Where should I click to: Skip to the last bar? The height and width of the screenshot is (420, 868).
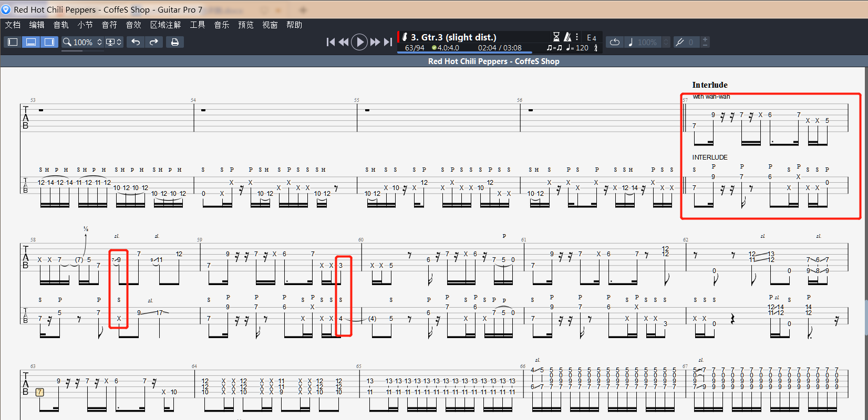[388, 42]
